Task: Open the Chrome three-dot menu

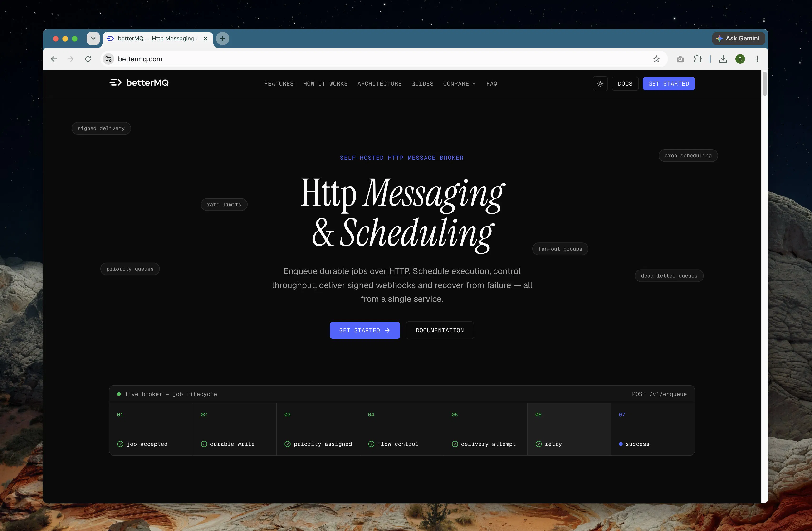Action: [757, 59]
